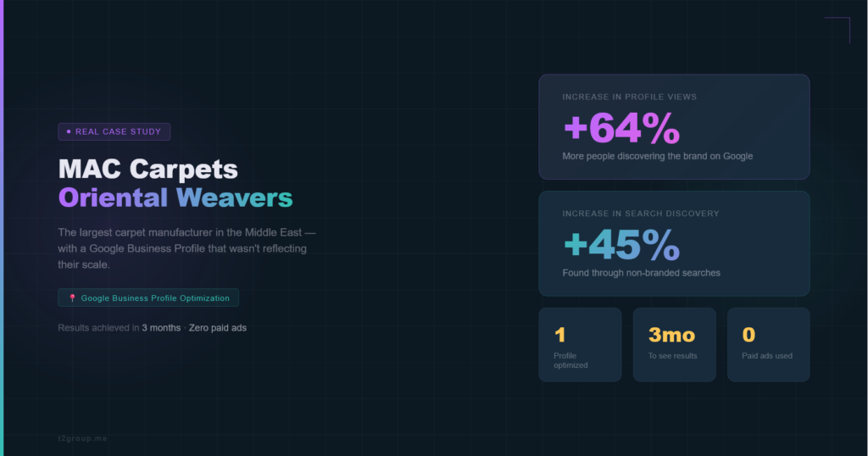
Task: Click 'Found through non-branded searches' caption
Action: pos(641,273)
